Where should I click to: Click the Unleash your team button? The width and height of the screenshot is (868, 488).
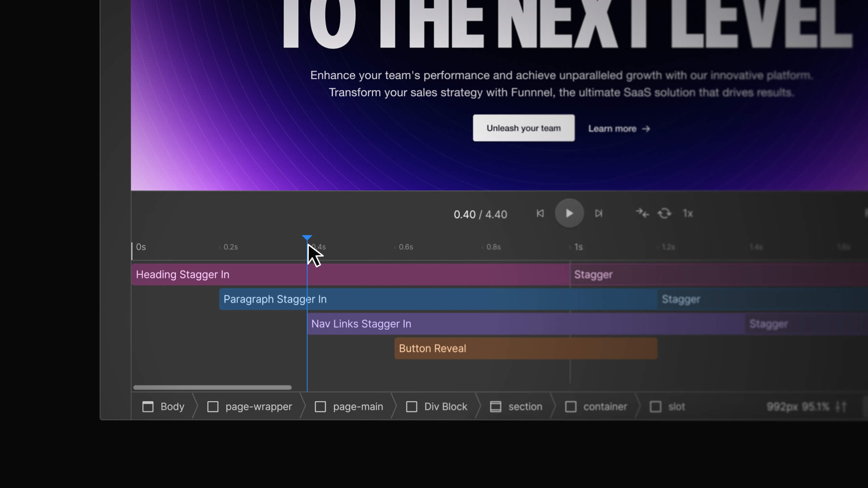coord(524,128)
